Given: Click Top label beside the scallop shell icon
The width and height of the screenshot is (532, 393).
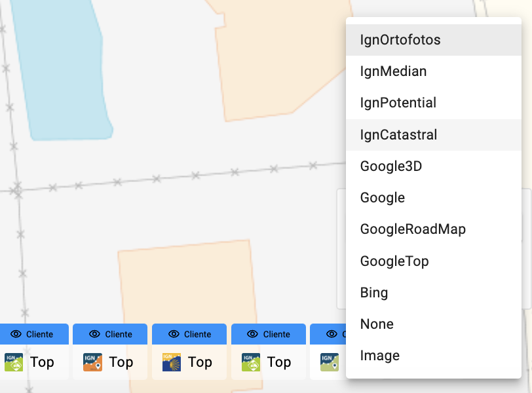Looking at the screenshot, I should click(200, 362).
